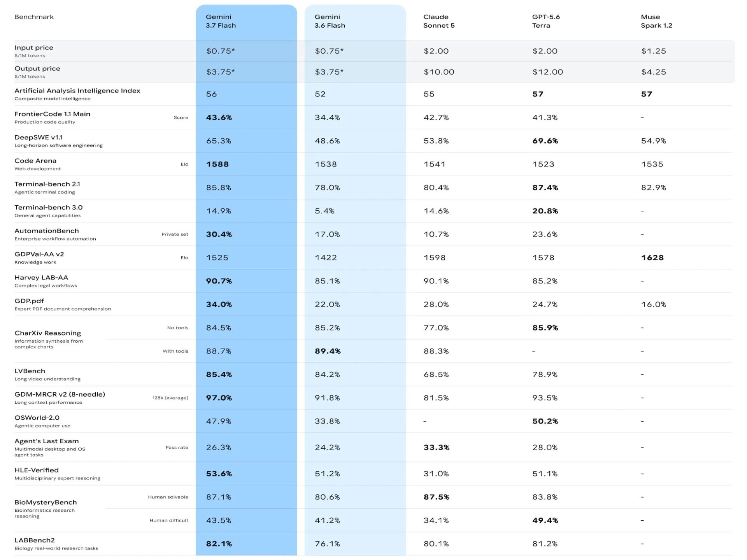Viewport: 747px width, 560px height.
Task: Select Muse Spark's 1628 GDPVal-AA score
Action: 652,257
